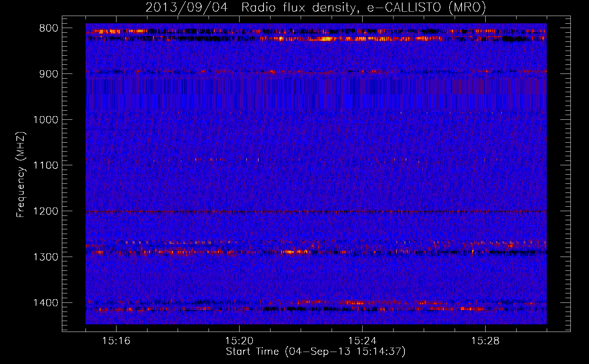This screenshot has width=589, height=364.
Task: Select the 1400 frequency tick label
Action: click(46, 303)
